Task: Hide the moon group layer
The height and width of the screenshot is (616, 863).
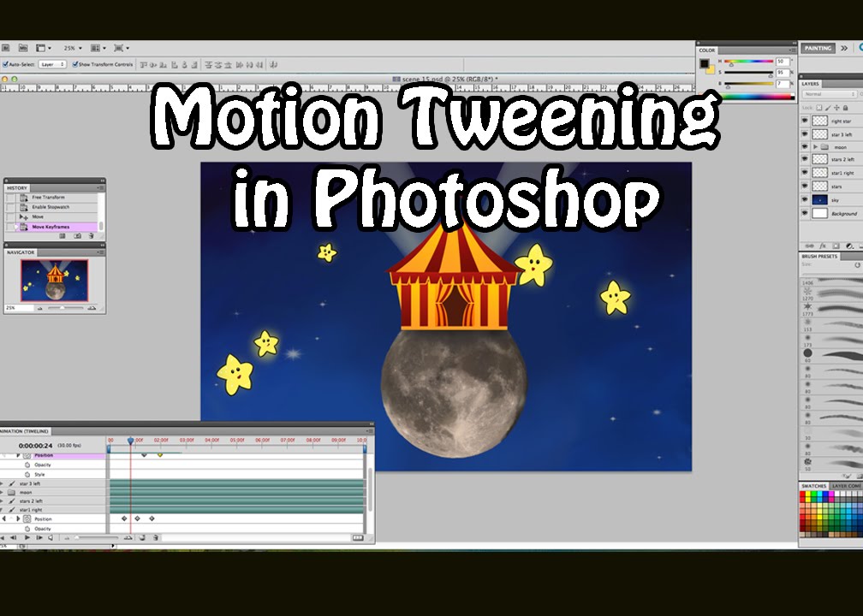Action: pyautogui.click(x=805, y=147)
